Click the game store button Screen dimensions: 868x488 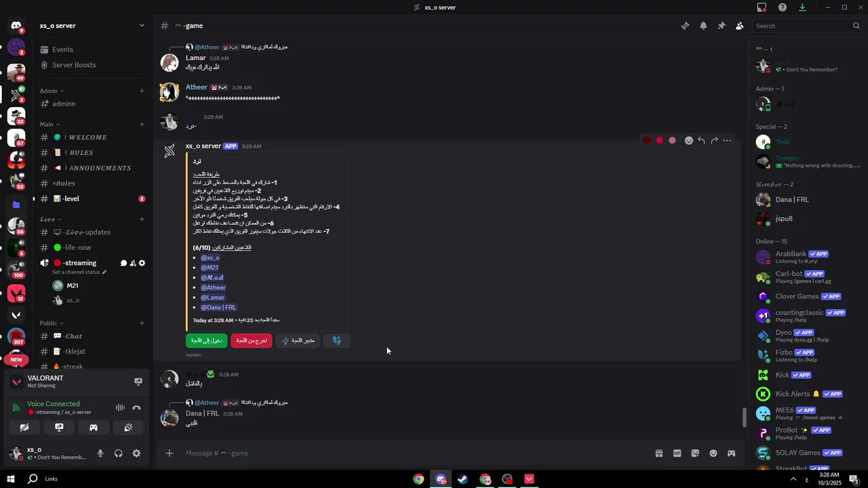[x=298, y=341]
